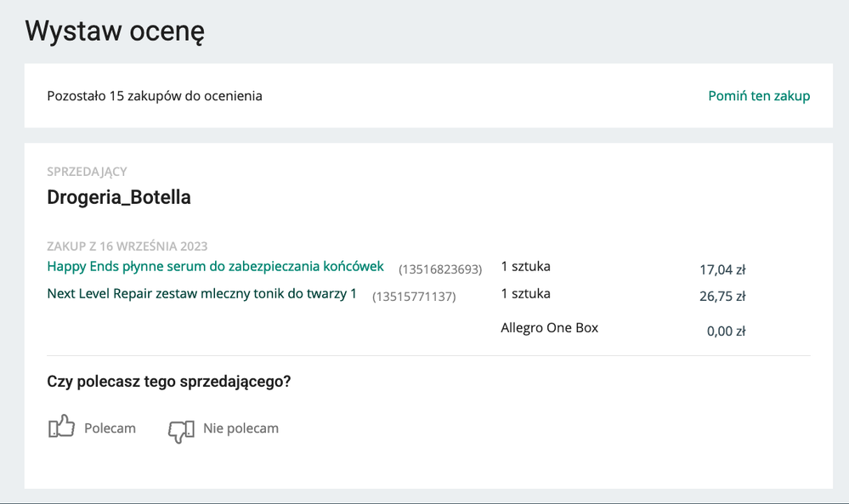Click the question Czy polecasz tego sprzedającego?
849x504 pixels.
[169, 382]
